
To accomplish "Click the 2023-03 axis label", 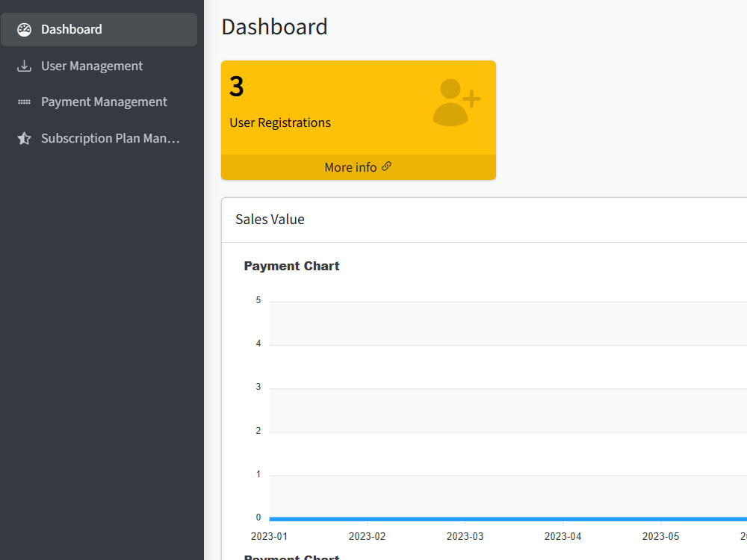I will tap(465, 536).
